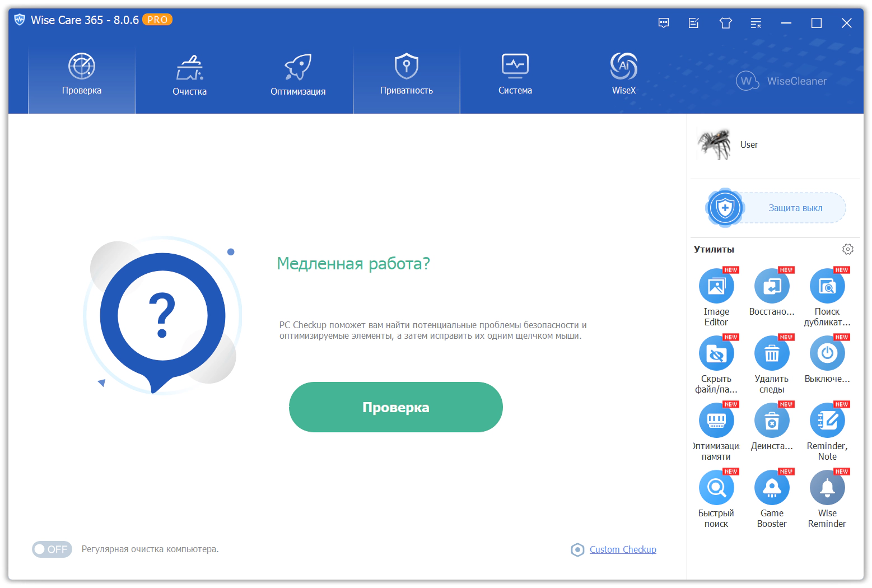Viewport: 872px width, 588px height.
Task: Open the Быстрый поиск utility
Action: point(716,488)
